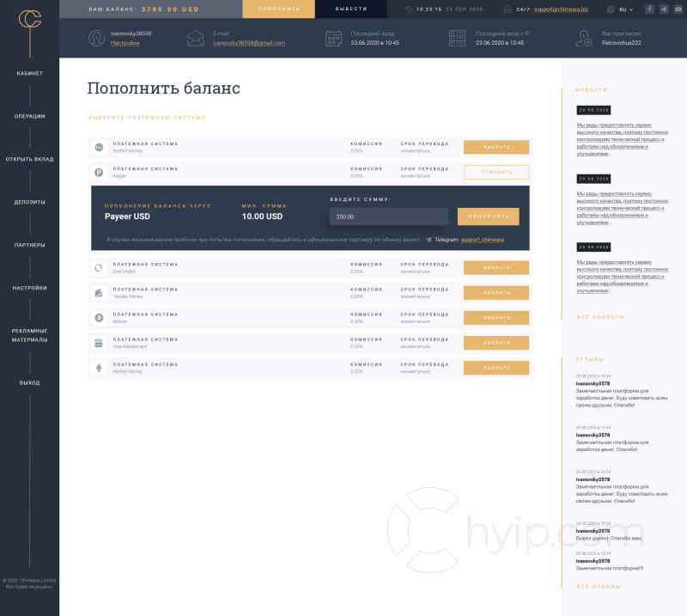Screen dimensions: 687x616
Task: Click the Ethereum diamond payment icon
Action: point(99,368)
